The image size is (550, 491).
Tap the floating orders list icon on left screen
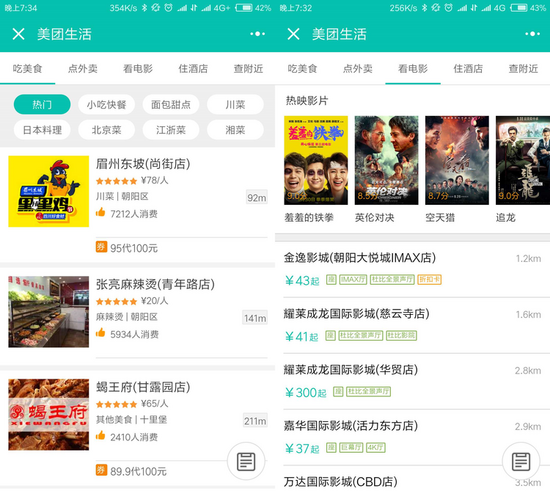pos(246,461)
